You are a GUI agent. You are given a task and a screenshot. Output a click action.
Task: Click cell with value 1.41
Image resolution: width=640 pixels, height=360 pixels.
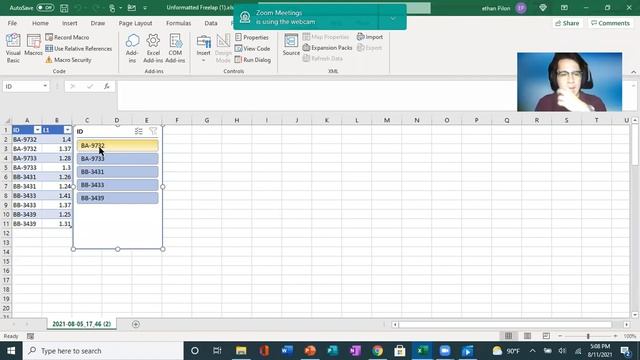[57, 196]
